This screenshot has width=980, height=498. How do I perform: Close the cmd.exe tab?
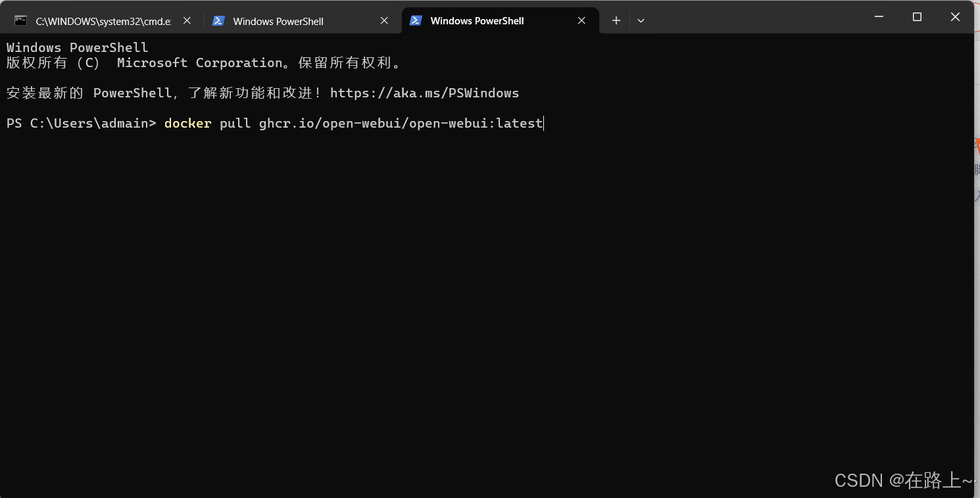(187, 20)
